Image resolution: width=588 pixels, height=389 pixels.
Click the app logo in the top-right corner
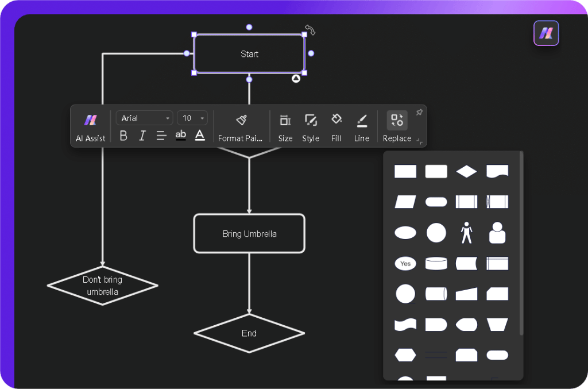[x=546, y=33]
